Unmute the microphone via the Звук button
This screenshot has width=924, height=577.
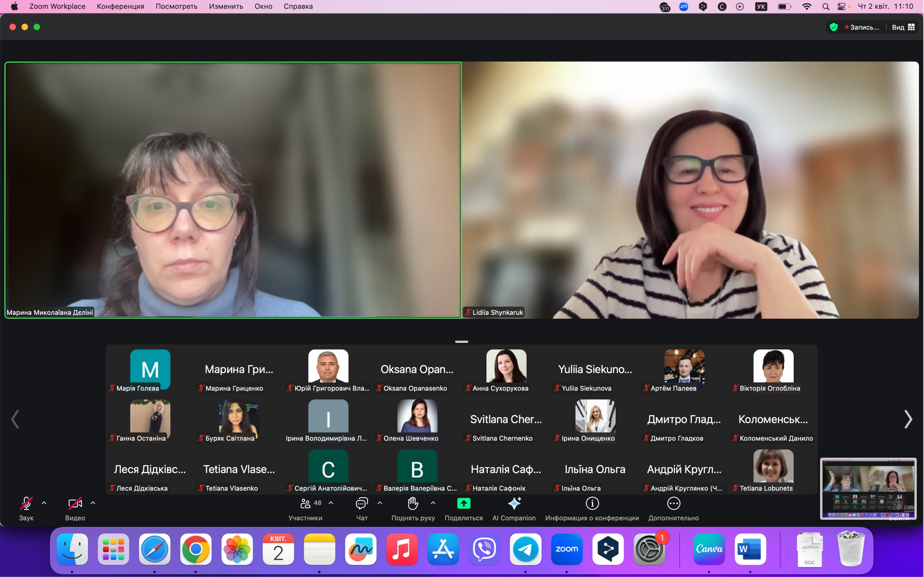point(26,504)
